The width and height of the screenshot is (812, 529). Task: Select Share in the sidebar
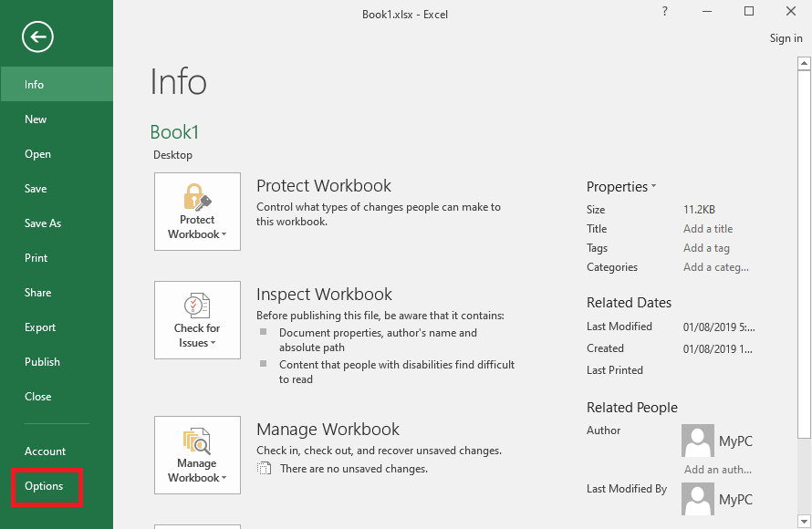(x=38, y=293)
